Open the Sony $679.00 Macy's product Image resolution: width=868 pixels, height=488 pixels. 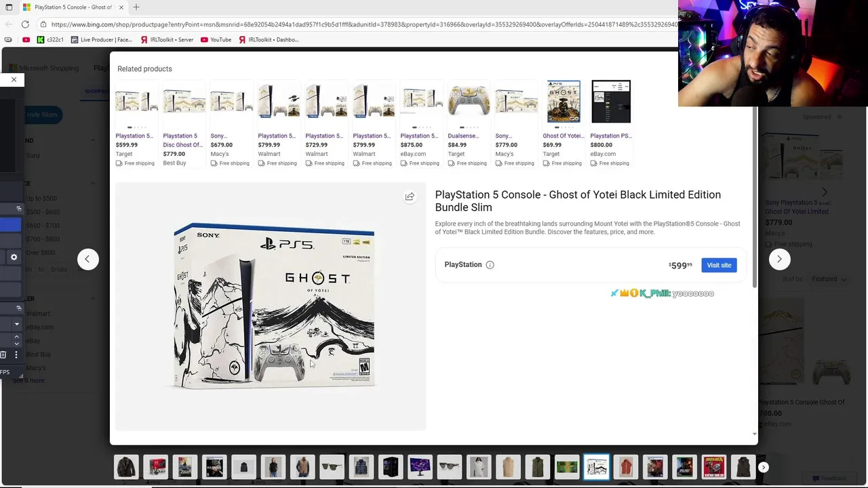(231, 123)
